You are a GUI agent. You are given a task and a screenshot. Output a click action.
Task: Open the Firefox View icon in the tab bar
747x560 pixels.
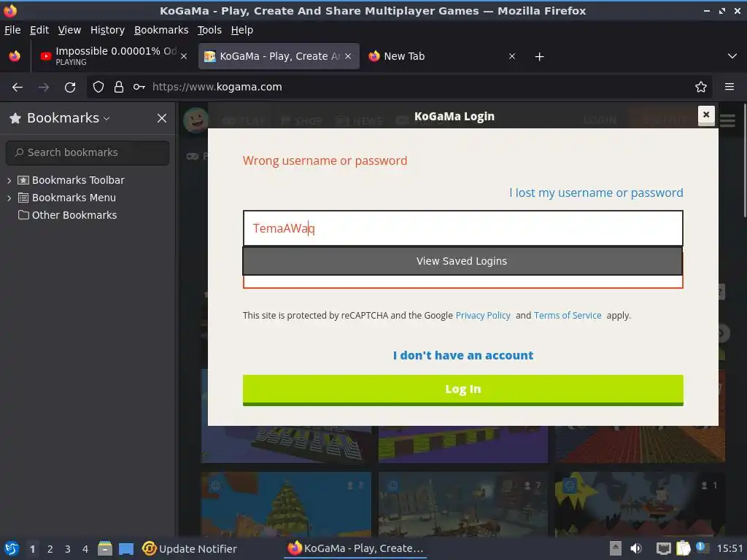(x=15, y=56)
